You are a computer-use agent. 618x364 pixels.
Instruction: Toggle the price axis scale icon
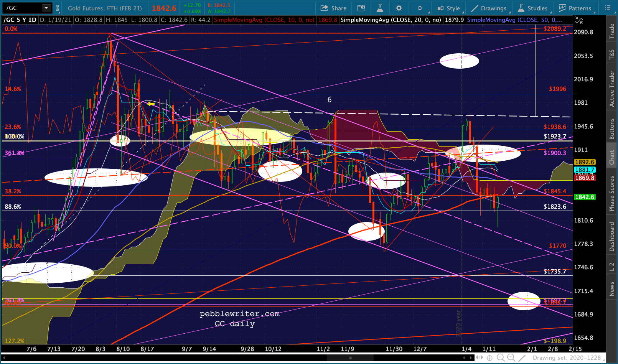click(579, 20)
